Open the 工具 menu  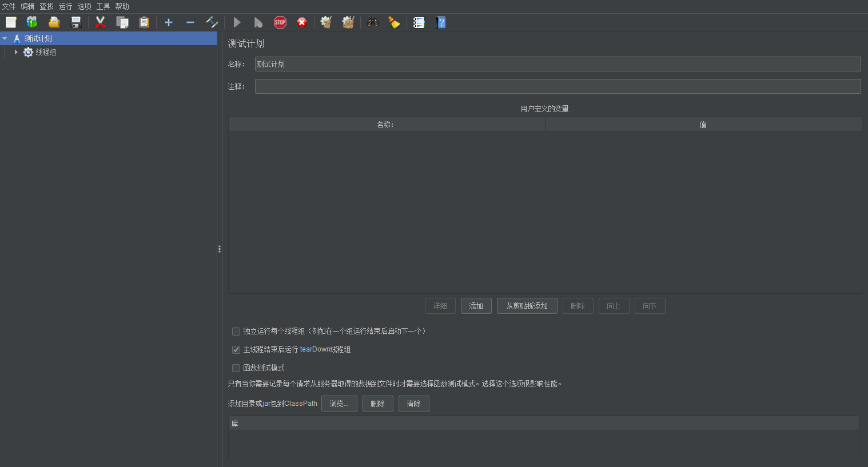pyautogui.click(x=103, y=6)
